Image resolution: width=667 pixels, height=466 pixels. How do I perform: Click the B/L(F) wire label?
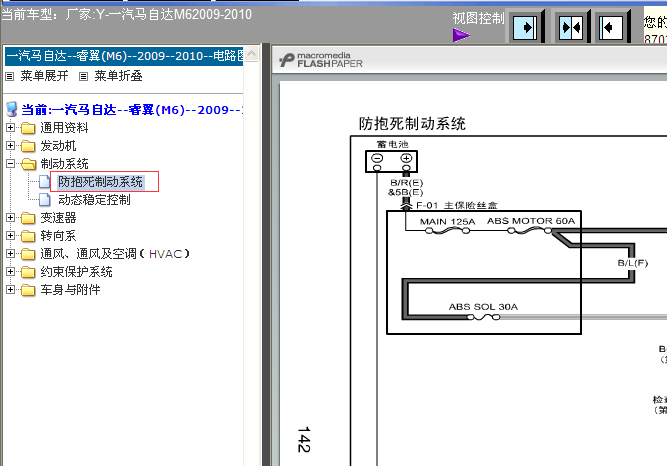(x=633, y=263)
